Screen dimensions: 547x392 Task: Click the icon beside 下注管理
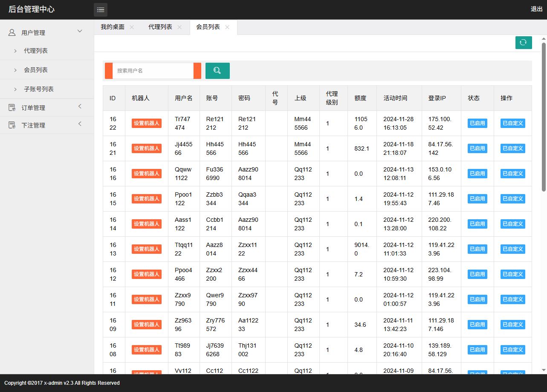pos(12,124)
